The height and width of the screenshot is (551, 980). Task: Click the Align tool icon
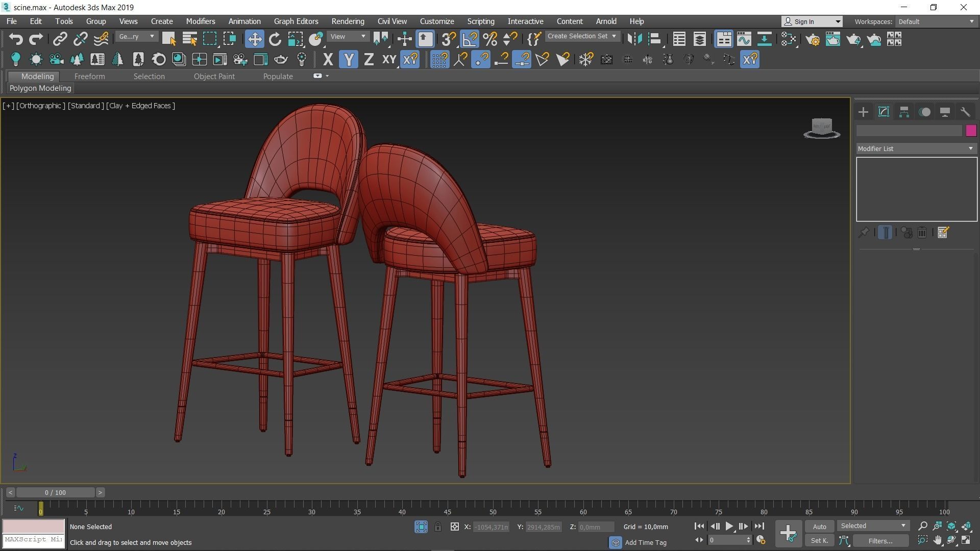(x=655, y=39)
